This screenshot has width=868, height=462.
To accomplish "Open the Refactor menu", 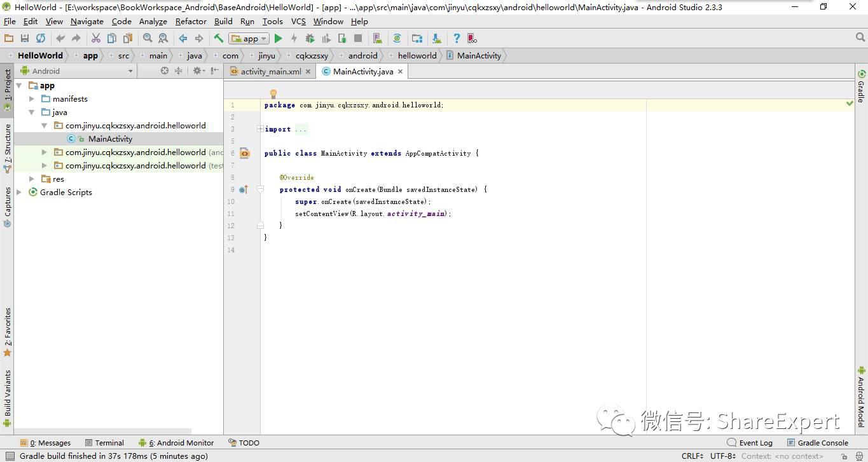I will pos(191,22).
